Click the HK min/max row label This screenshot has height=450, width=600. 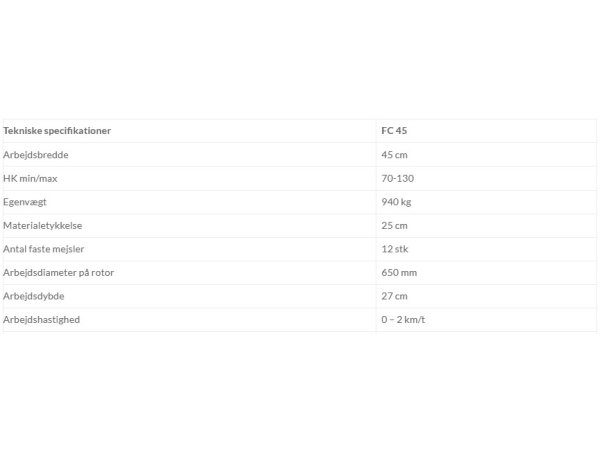[x=30, y=178]
